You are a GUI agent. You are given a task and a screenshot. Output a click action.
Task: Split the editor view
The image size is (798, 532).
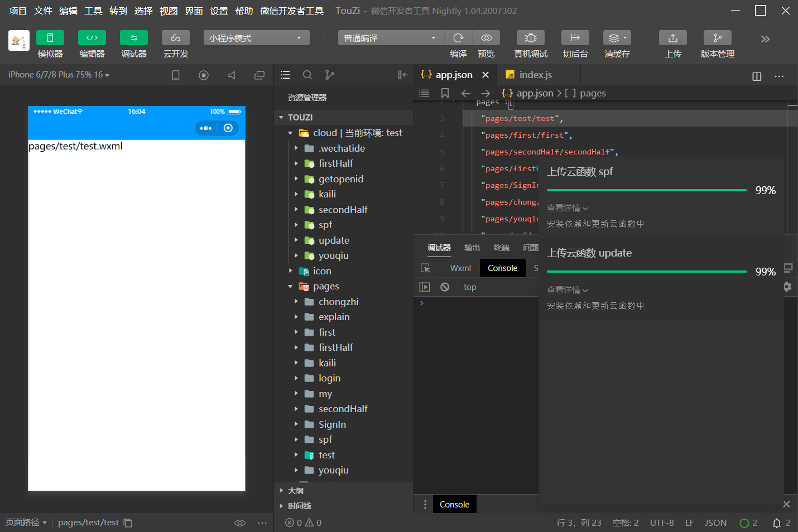757,76
